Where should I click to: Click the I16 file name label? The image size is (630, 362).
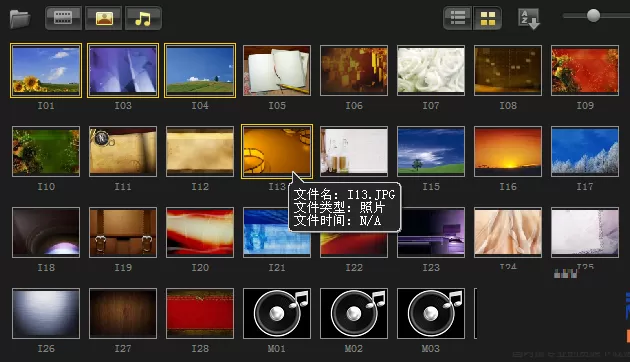508,187
